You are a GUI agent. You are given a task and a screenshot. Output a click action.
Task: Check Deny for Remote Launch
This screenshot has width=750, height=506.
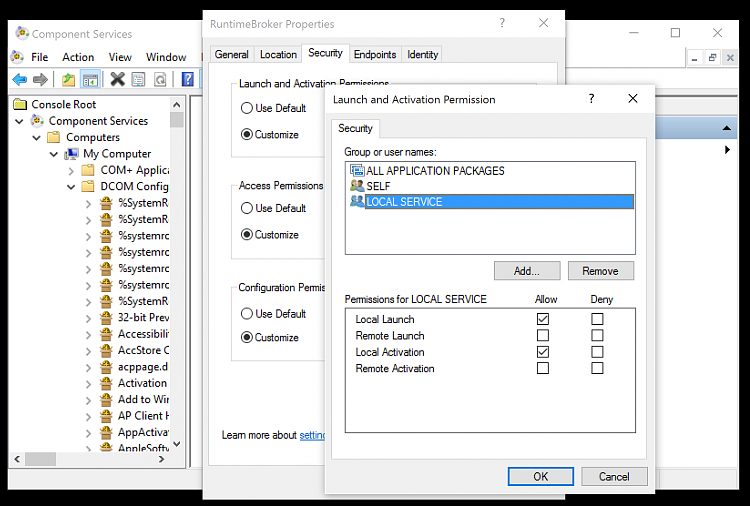[597, 335]
